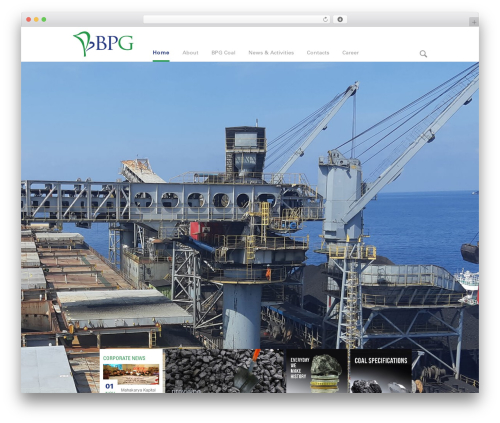Go to News & Activities menu
The image size is (500, 423).
271,53
